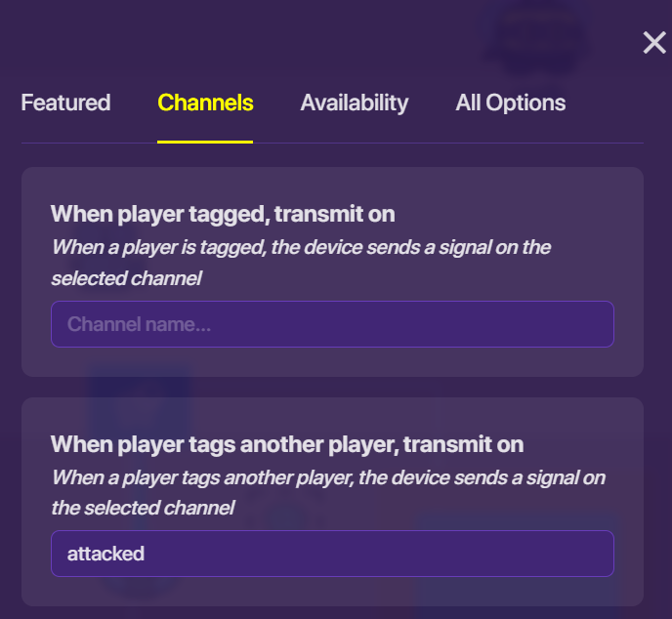Click the channel field containing 'attacked'
The width and height of the screenshot is (672, 619).
332,554
